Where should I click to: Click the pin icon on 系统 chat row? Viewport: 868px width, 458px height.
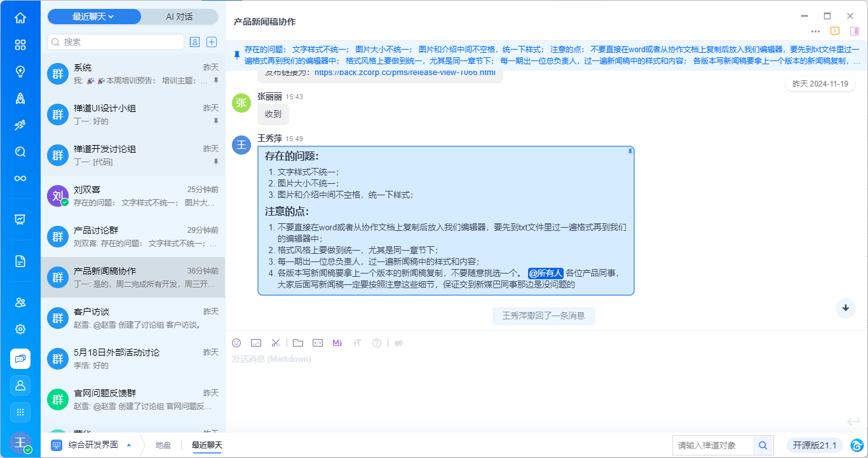coord(216,81)
